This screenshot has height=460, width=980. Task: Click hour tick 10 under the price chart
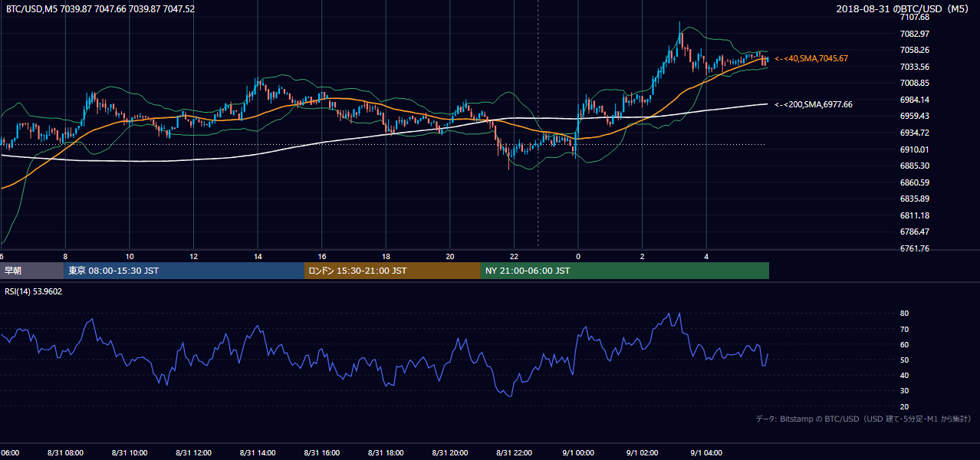[x=130, y=257]
